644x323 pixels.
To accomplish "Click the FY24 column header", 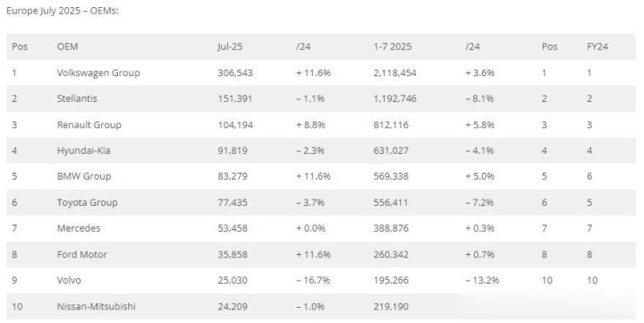I will [597, 47].
